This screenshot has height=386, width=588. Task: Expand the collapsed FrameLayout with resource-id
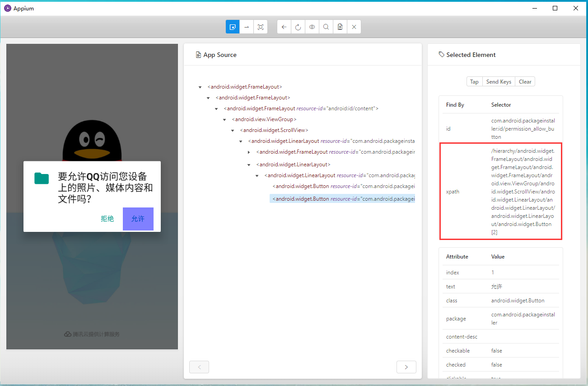249,152
